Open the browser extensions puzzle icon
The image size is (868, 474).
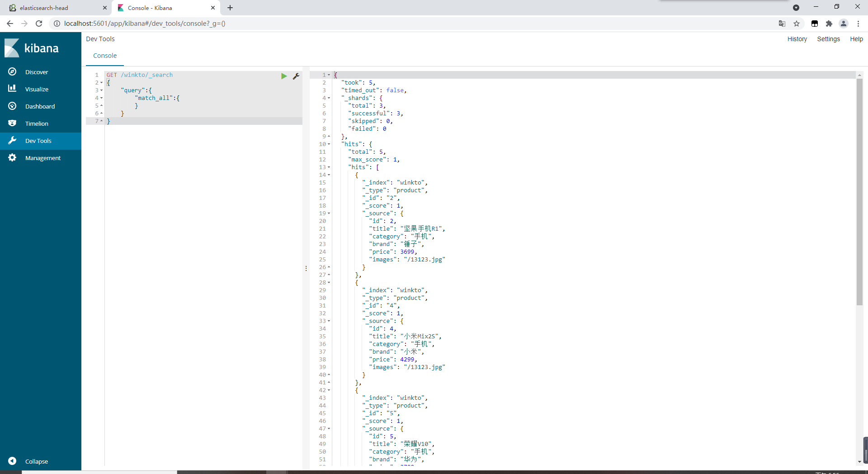(829, 24)
